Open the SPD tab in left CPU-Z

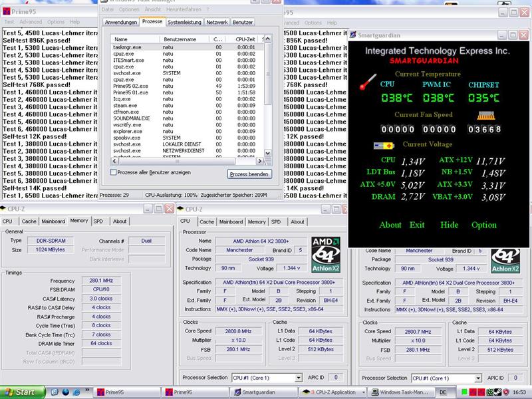pos(98,221)
